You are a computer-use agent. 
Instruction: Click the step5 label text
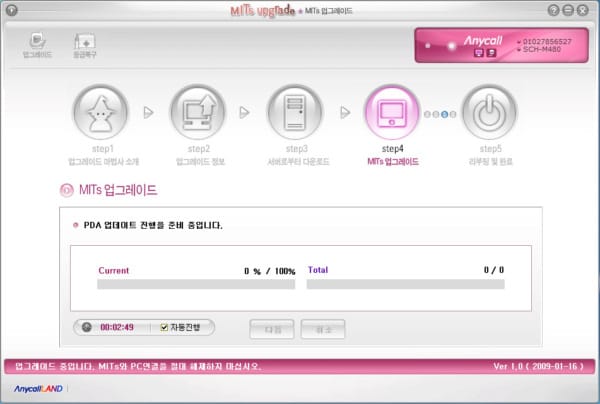(x=491, y=148)
